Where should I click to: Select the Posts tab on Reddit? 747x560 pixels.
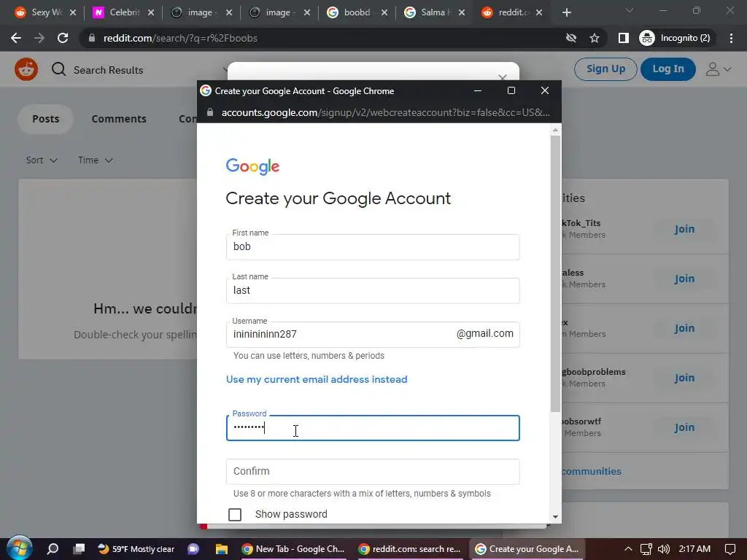[x=46, y=119]
